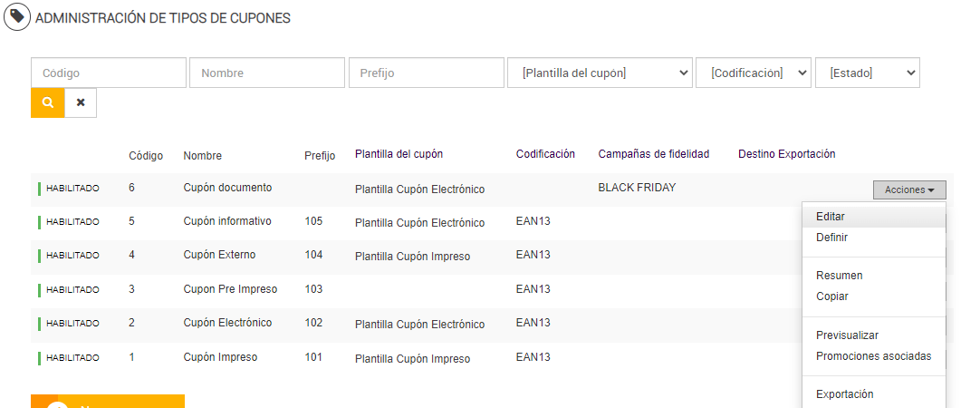Click the orange button below the table

[x=108, y=402]
